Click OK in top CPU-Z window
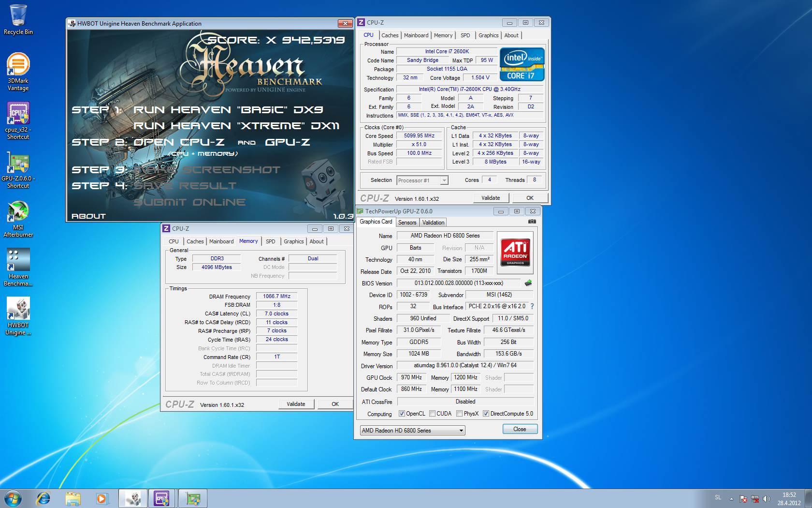 coord(530,198)
